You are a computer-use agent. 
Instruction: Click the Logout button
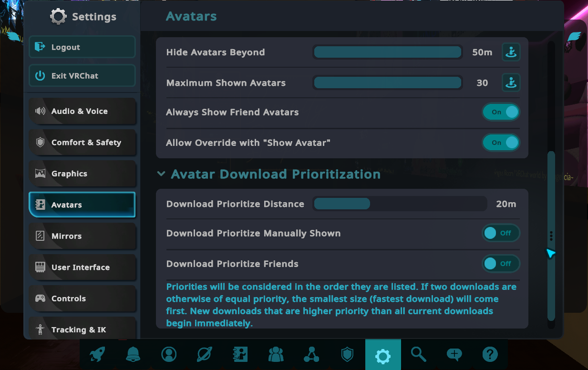(x=82, y=47)
